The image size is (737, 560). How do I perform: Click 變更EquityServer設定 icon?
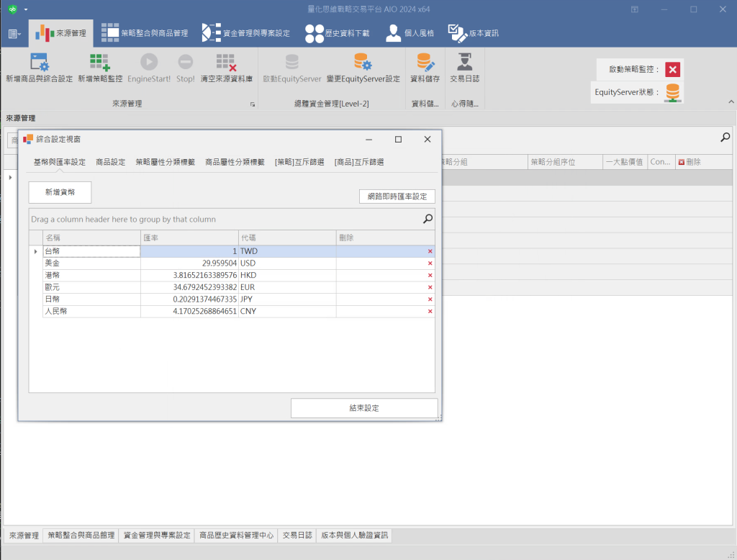362,63
